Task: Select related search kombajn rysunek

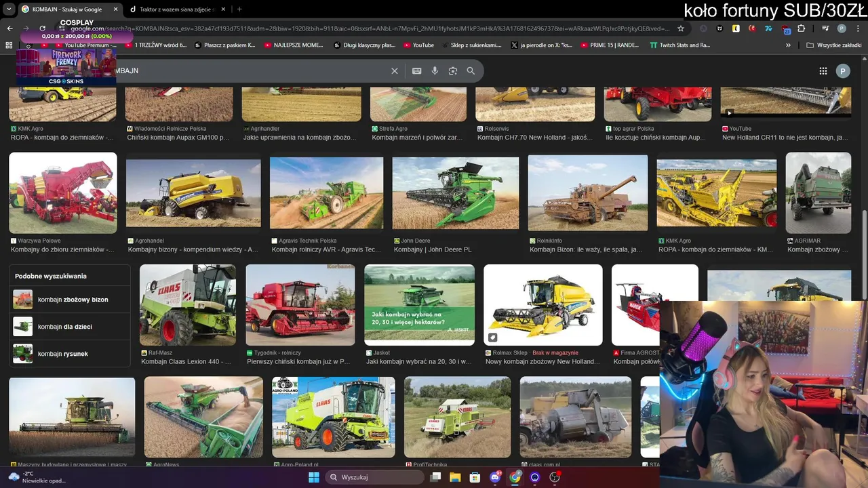Action: tap(70, 354)
